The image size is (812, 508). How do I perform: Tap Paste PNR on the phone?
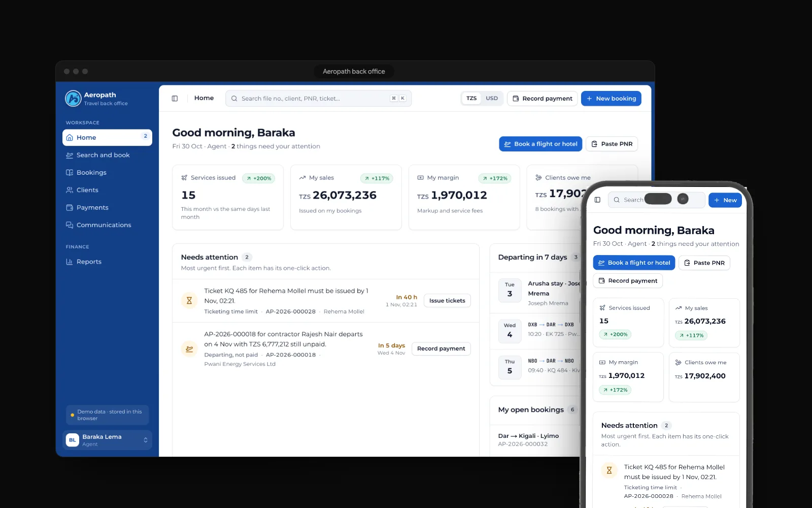(x=704, y=263)
